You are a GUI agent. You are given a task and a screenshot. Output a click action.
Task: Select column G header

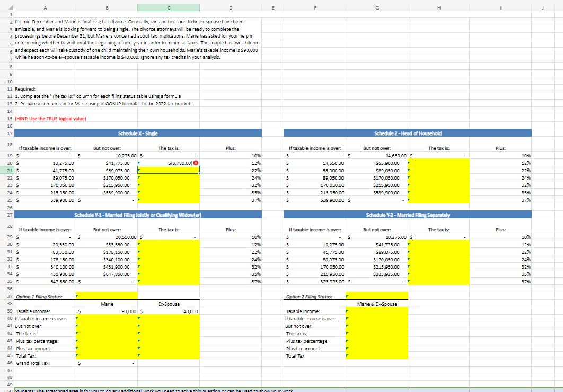(377, 7)
